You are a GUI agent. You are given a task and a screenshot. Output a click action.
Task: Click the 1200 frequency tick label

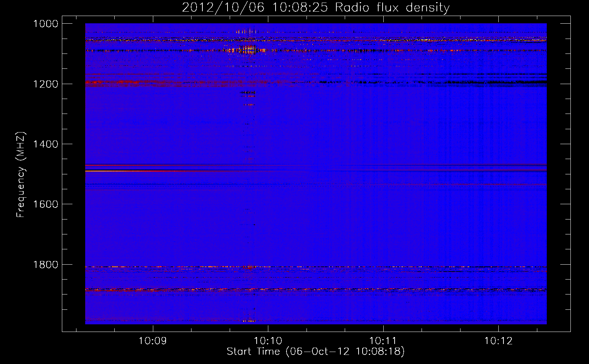[x=46, y=84]
